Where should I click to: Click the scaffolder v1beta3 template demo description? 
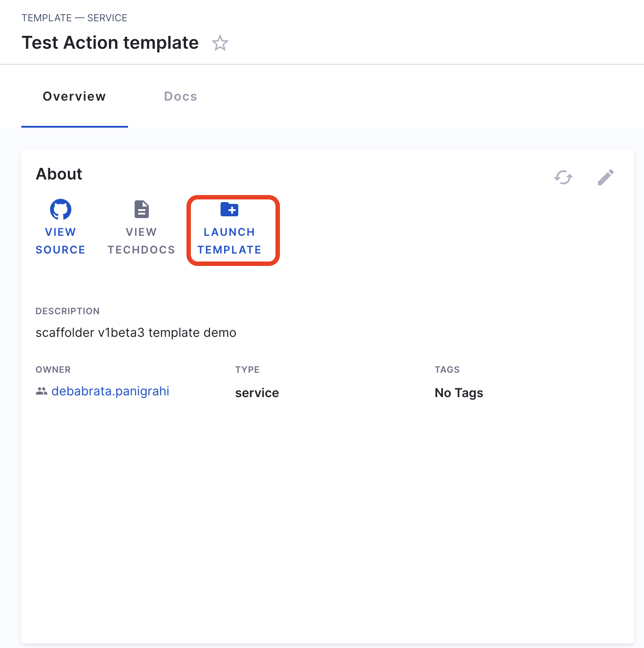136,333
